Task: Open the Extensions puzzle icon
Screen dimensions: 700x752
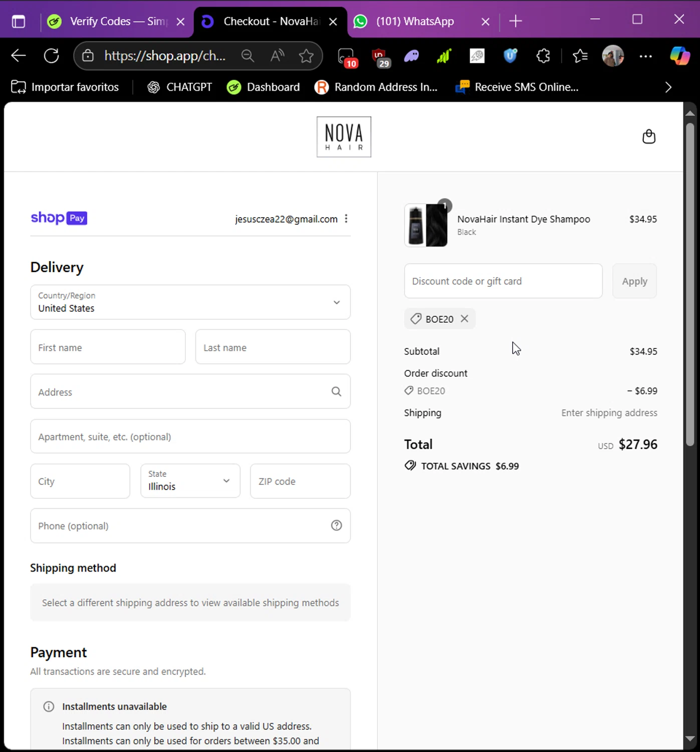Action: 543,56
